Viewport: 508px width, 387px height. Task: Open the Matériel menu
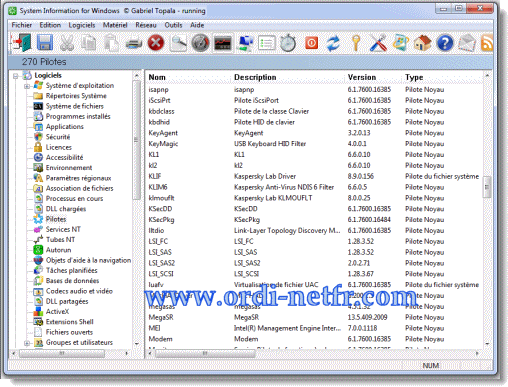(x=115, y=25)
